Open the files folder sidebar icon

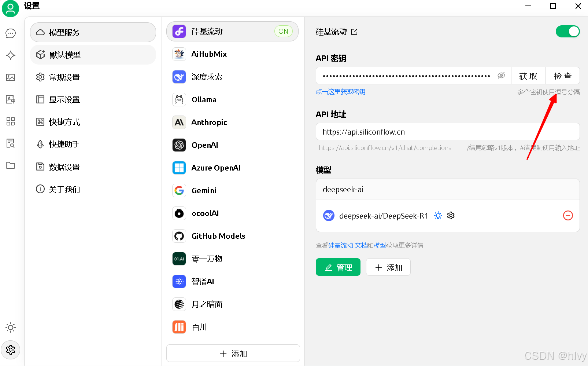click(11, 165)
